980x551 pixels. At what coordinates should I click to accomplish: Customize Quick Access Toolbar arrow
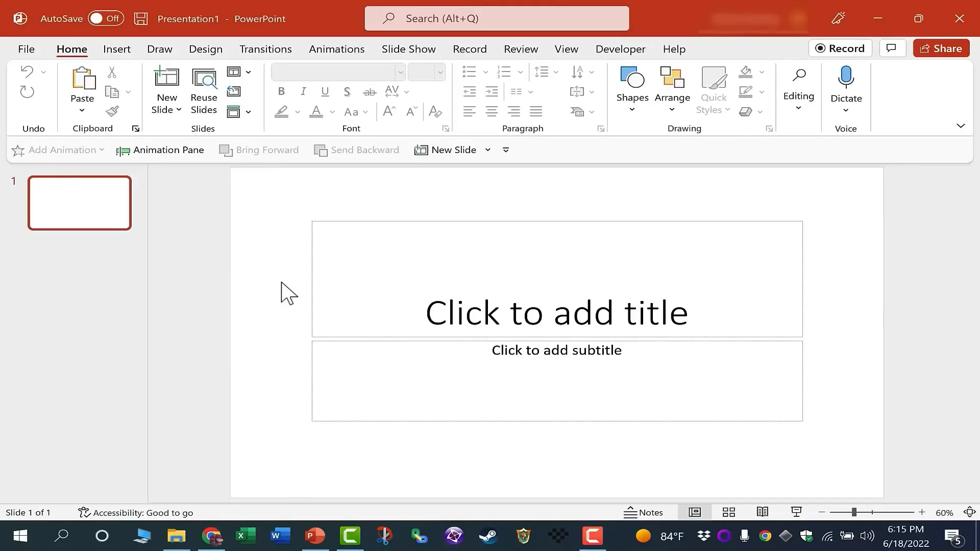(x=506, y=150)
